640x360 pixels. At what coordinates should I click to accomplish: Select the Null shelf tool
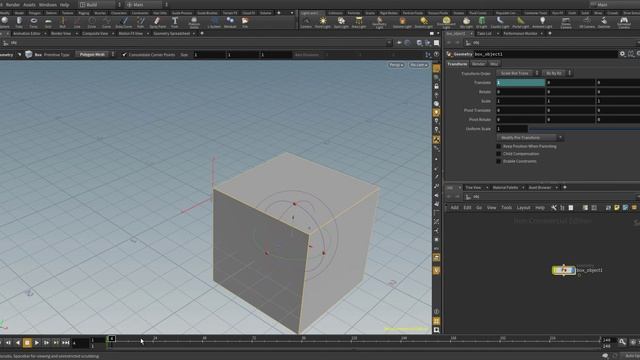click(x=62, y=22)
